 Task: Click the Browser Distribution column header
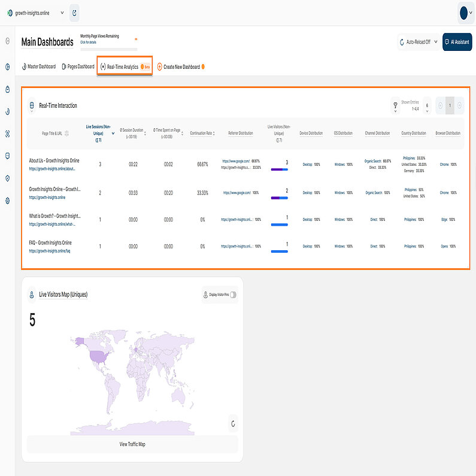pos(448,133)
